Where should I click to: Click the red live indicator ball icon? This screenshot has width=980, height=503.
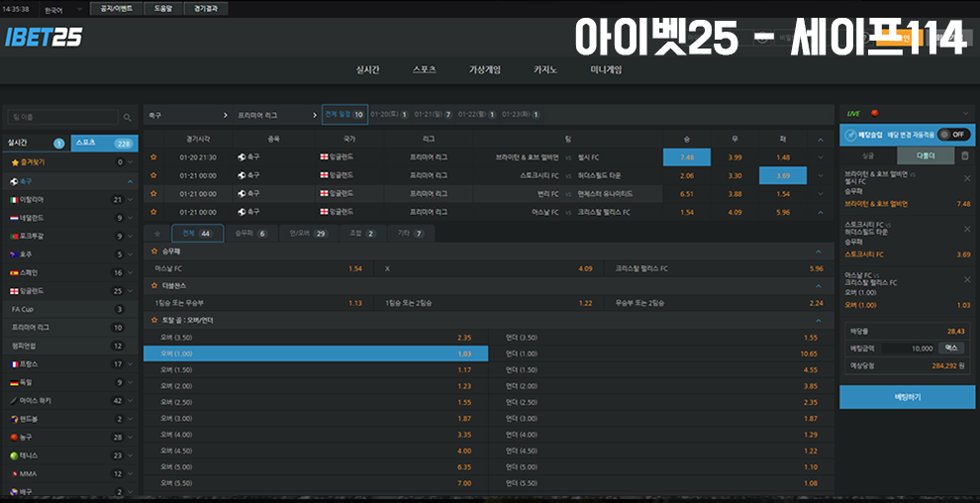coord(874,113)
